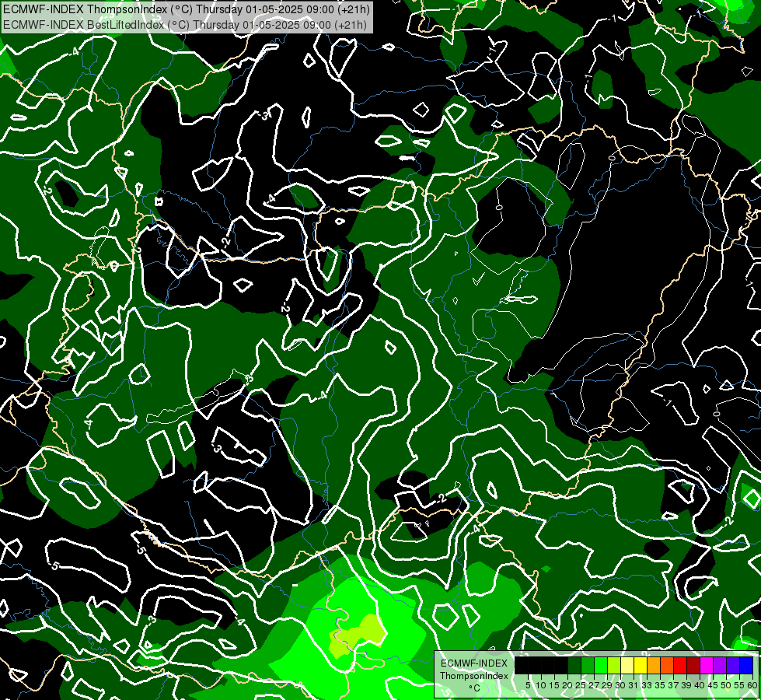Select the dark green 20–25 legend swatch

(x=574, y=665)
